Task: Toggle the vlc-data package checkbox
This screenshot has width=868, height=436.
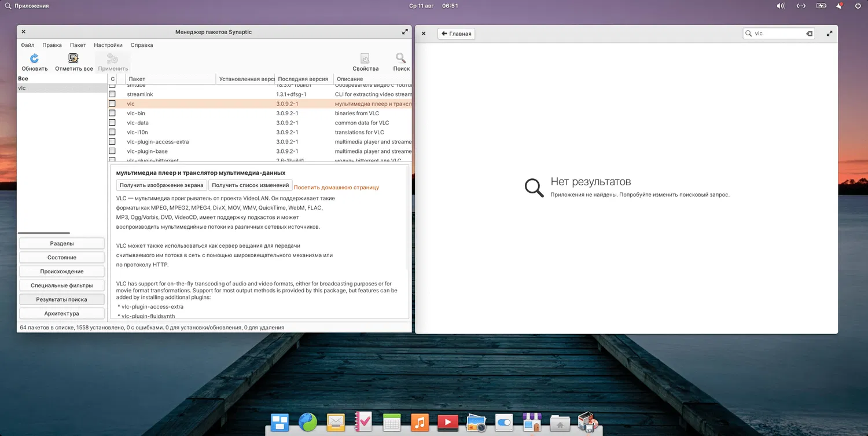Action: (x=112, y=123)
